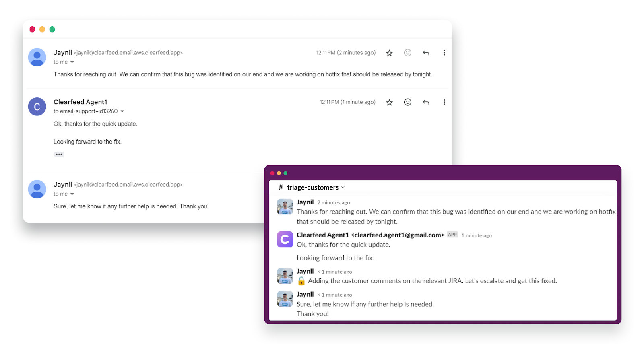Click Clearfeed Agent1 app icon in Slack
The image size is (644, 344).
285,239
